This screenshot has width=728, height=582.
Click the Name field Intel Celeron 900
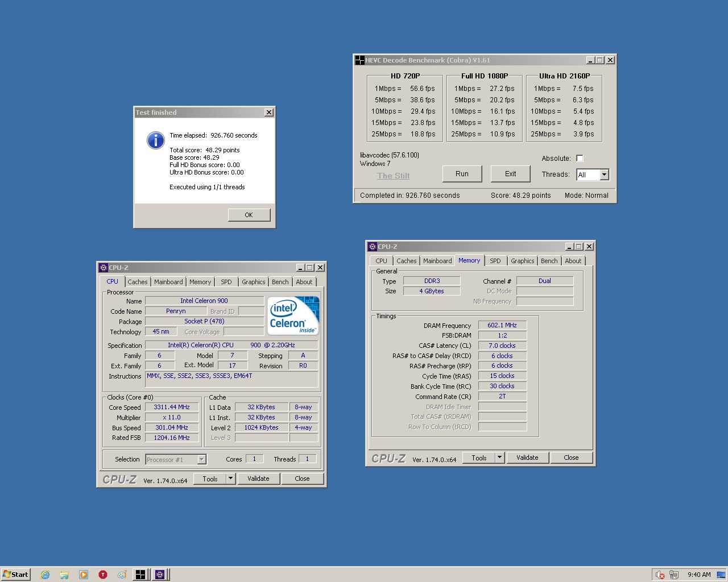click(x=204, y=301)
